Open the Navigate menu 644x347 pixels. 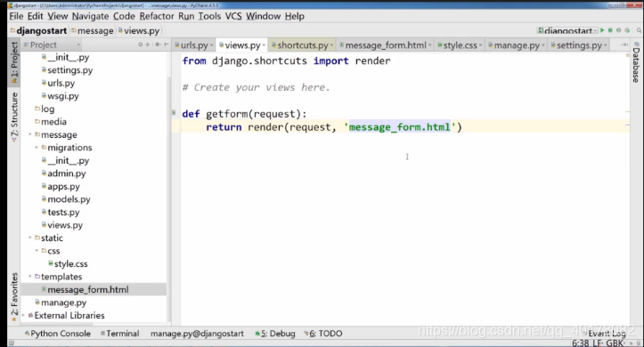click(90, 16)
